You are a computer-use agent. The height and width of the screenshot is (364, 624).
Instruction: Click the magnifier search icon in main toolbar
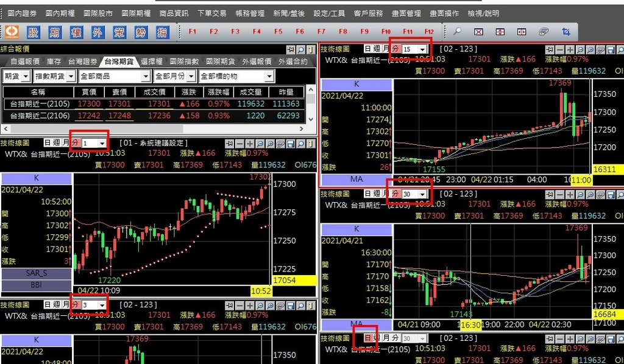coord(457,32)
